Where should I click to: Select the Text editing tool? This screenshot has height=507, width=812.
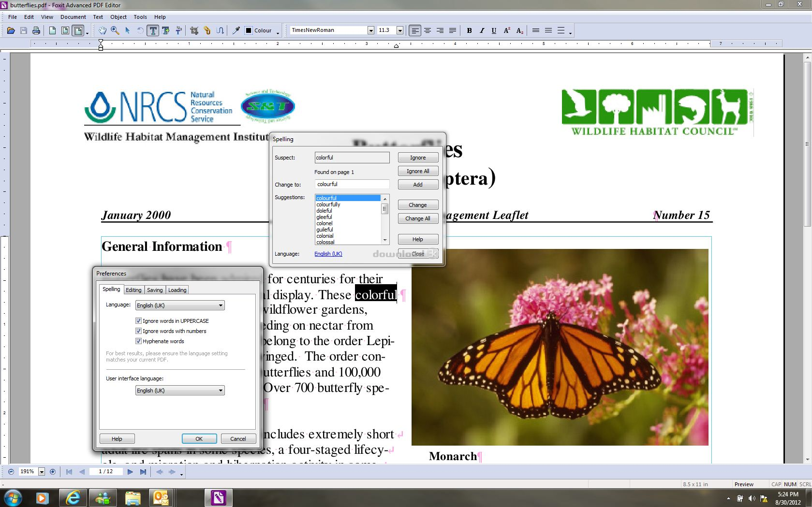(x=154, y=30)
